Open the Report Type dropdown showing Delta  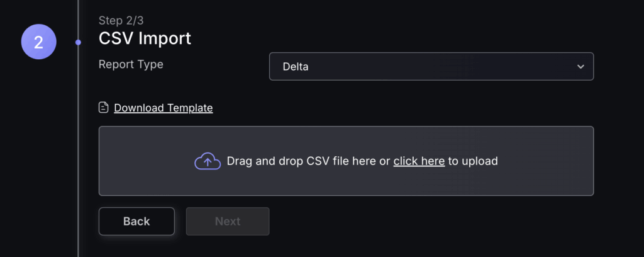[431, 67]
